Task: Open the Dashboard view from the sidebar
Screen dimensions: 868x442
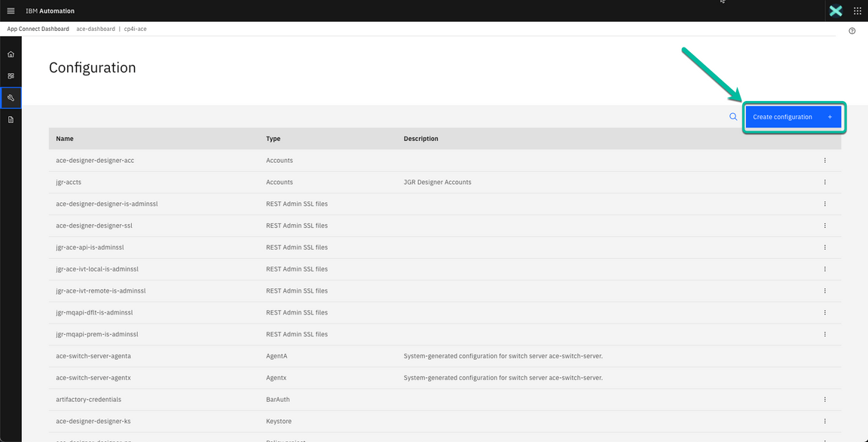Action: [x=11, y=75]
